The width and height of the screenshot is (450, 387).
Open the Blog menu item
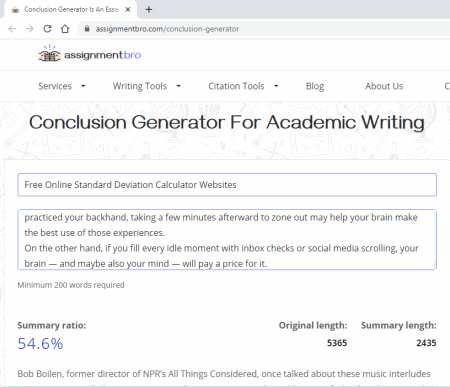coord(315,86)
